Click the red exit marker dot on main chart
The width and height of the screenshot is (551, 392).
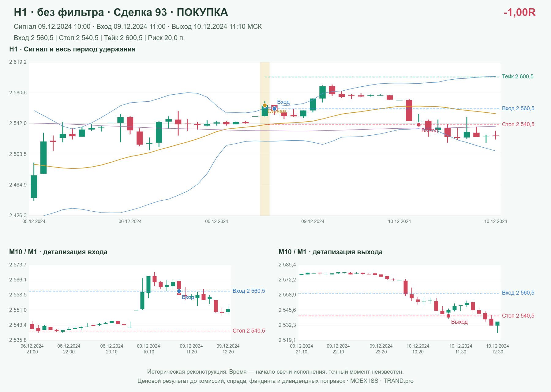[419, 125]
